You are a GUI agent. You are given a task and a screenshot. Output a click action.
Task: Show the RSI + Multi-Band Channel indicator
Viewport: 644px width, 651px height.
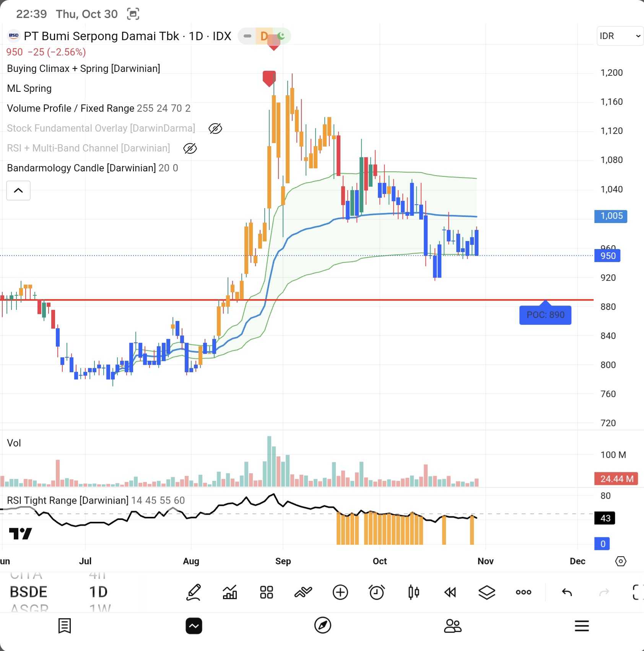[190, 148]
